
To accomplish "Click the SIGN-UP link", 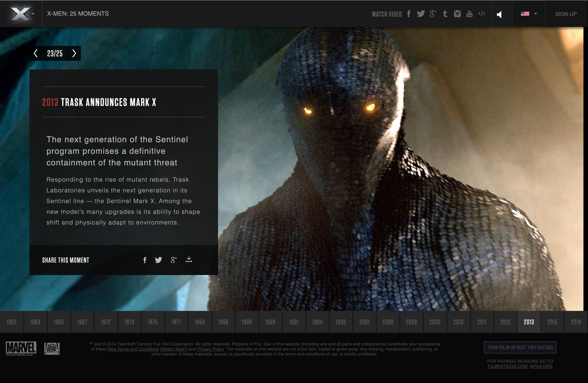I will (566, 14).
